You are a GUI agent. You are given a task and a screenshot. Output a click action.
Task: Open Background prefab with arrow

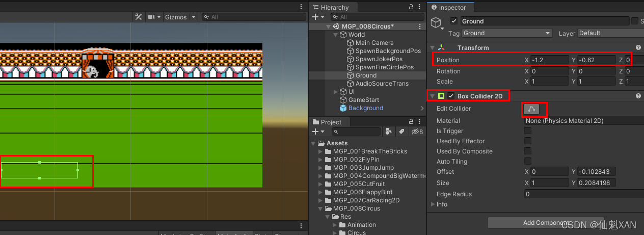point(422,108)
